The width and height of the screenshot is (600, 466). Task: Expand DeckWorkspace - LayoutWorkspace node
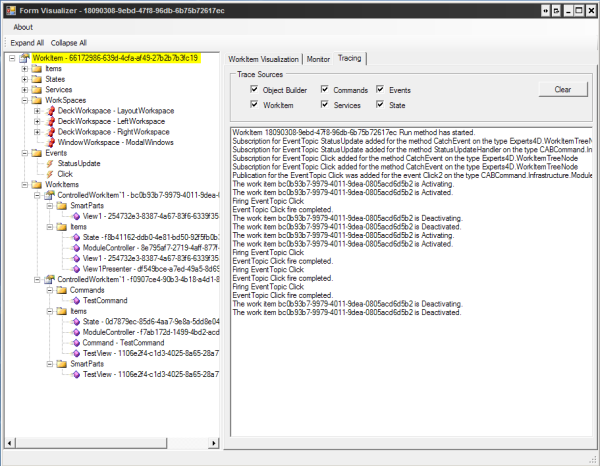point(37,111)
